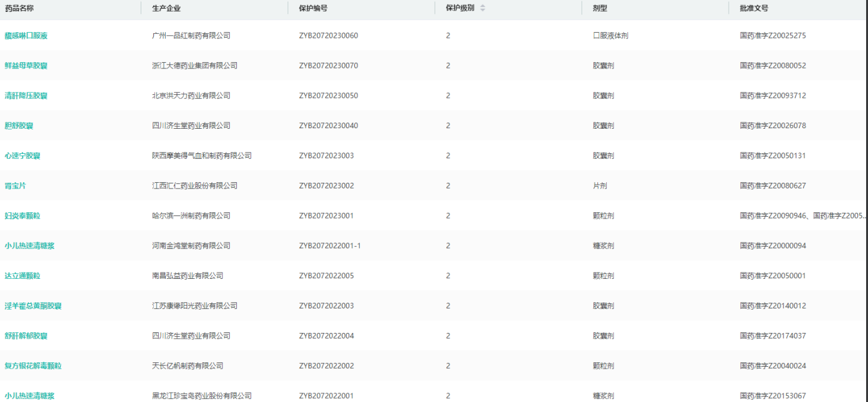Open 小儿热速清糖浆 link in 河南金鸿堂 row
The height and width of the screenshot is (402, 868).
(x=30, y=246)
